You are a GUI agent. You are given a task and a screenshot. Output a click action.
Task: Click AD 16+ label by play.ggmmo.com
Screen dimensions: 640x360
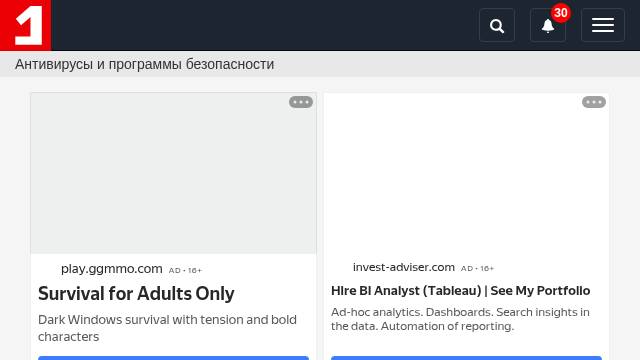tap(185, 270)
